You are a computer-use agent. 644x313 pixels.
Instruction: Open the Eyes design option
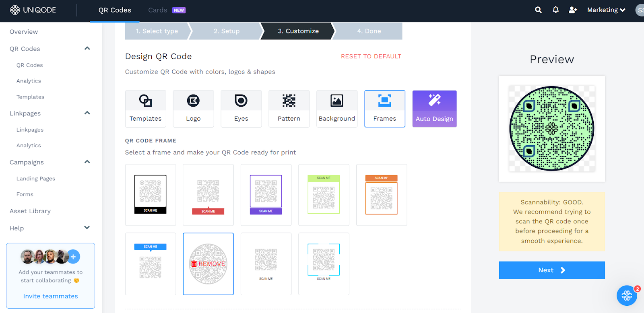(241, 109)
